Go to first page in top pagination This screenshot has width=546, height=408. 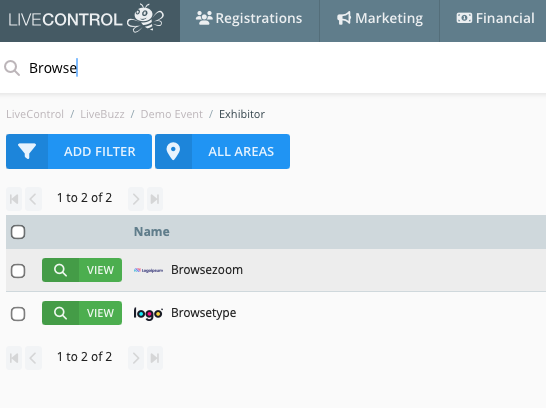[x=14, y=199]
